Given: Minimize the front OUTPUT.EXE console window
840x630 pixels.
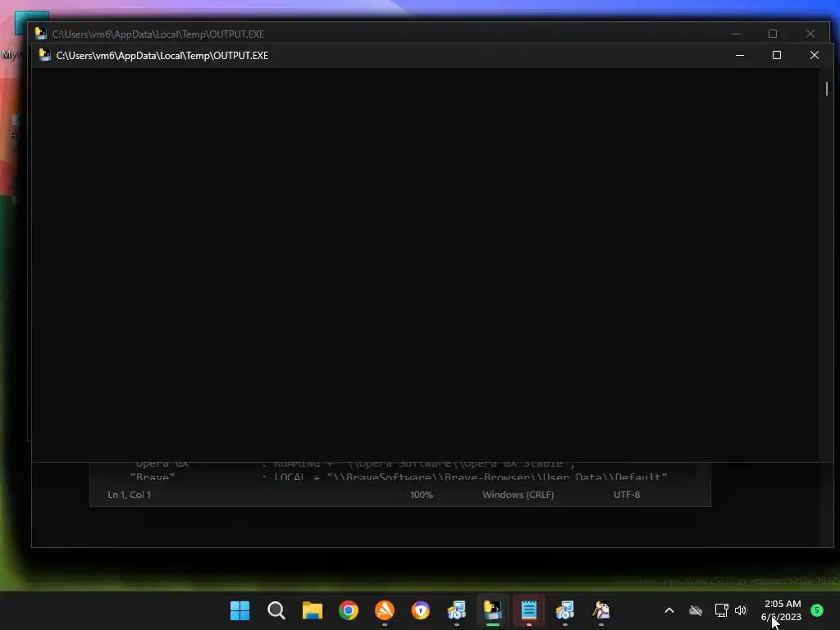Looking at the screenshot, I should (740, 55).
